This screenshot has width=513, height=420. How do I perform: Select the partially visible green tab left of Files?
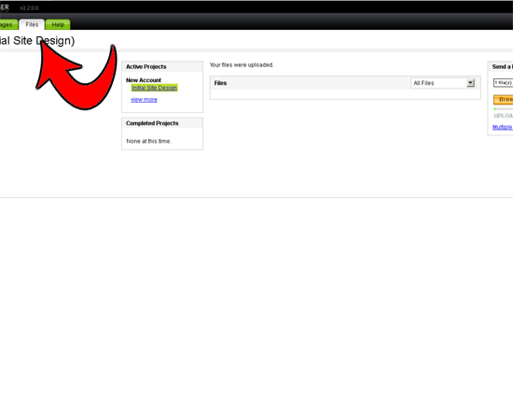pos(7,24)
